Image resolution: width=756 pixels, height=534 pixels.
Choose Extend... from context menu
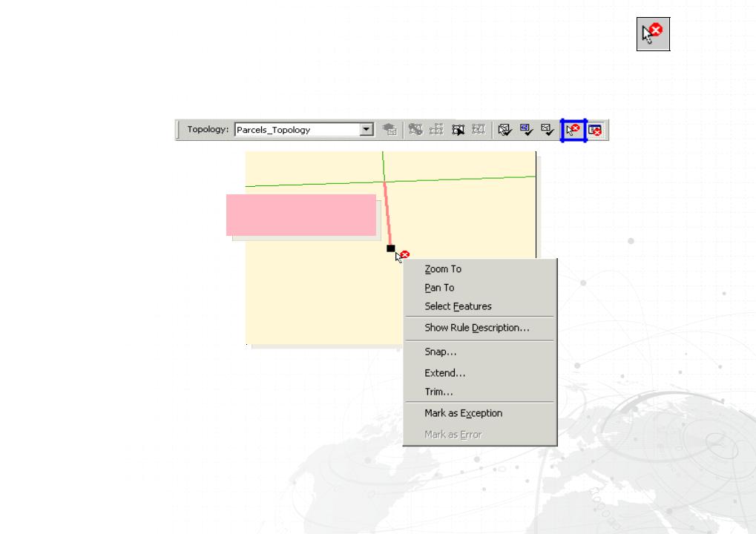click(444, 373)
